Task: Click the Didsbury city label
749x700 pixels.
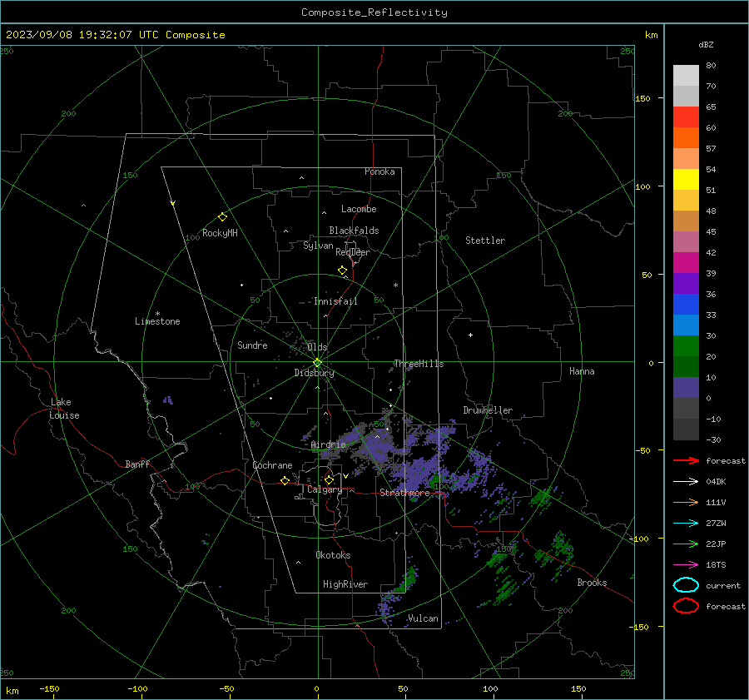Action: (x=314, y=373)
